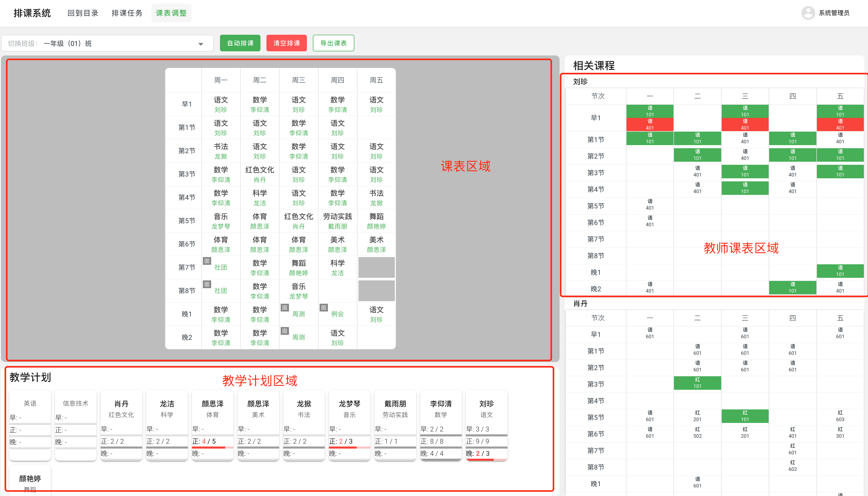Click the red 语401 cell at 刘珍 Friday 早1
868x496 pixels.
click(x=841, y=124)
